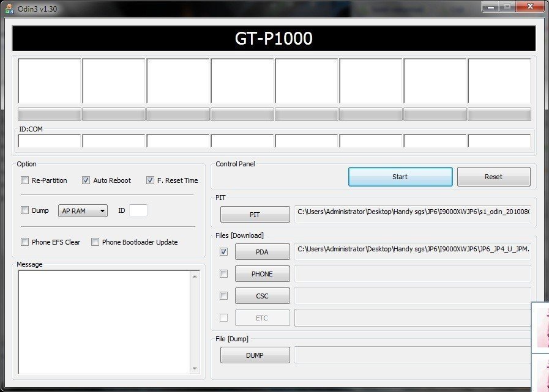Click the Dump file path field

coord(413,355)
